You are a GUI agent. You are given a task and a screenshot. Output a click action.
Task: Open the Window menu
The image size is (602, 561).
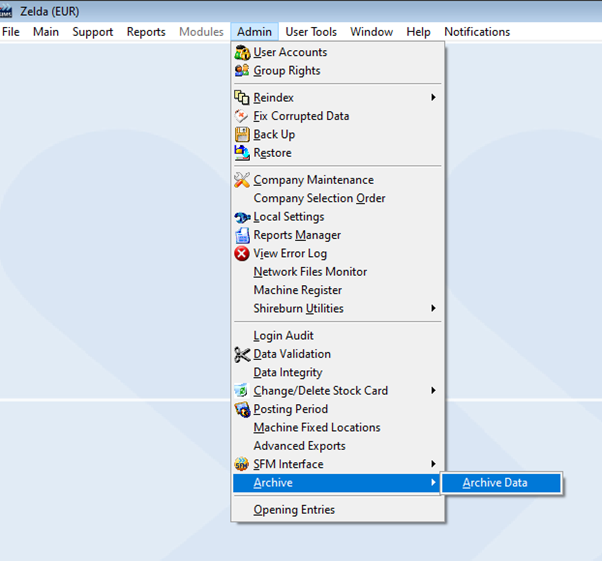tap(371, 32)
